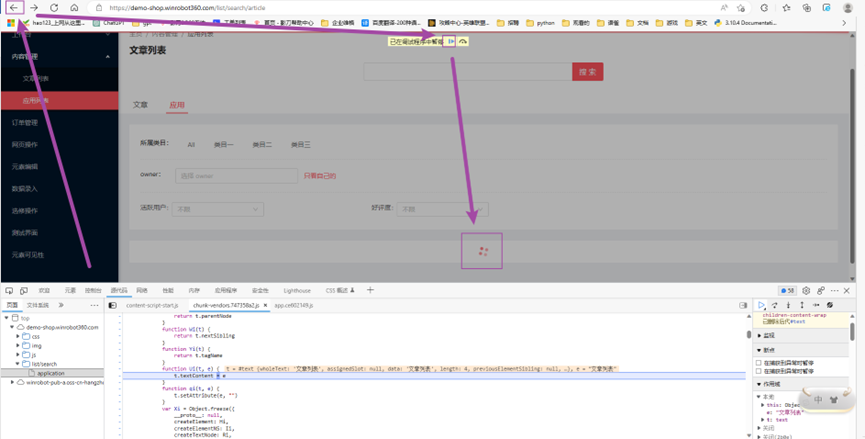The image size is (865, 439).
Task: Step out of current function
Action: (802, 305)
